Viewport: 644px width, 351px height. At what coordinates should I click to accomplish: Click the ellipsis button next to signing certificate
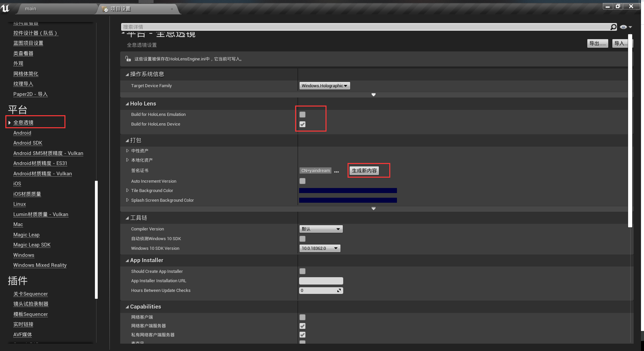point(337,171)
